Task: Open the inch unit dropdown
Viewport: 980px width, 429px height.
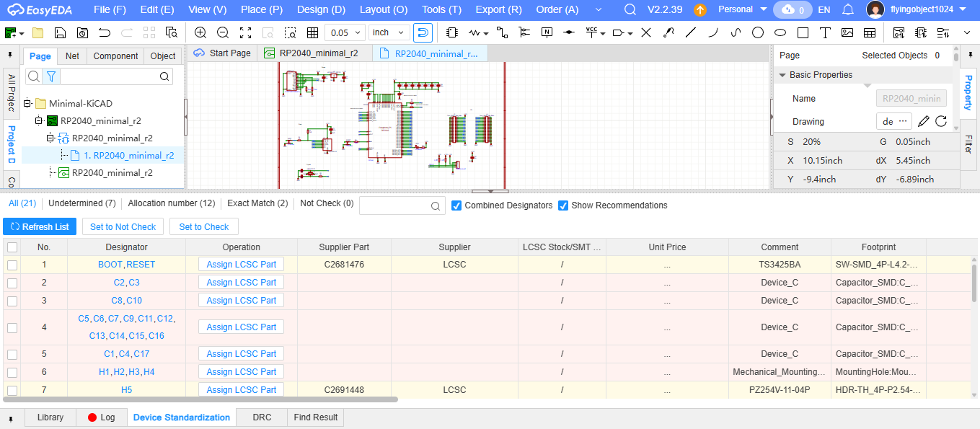Action: click(x=389, y=33)
